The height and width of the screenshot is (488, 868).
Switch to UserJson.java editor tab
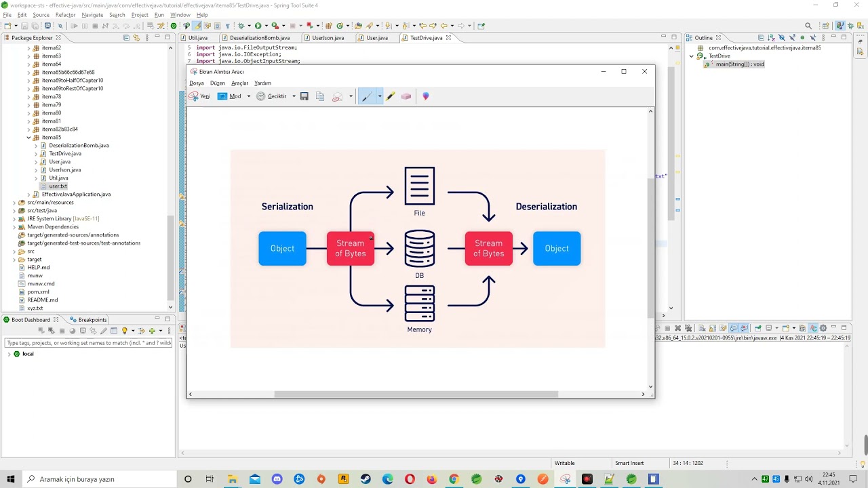point(328,38)
